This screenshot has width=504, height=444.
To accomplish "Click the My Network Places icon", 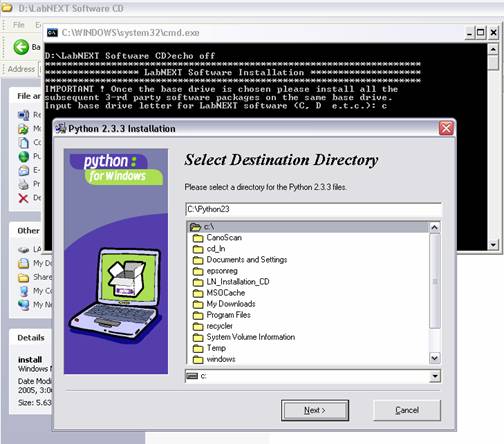I will click(23, 305).
